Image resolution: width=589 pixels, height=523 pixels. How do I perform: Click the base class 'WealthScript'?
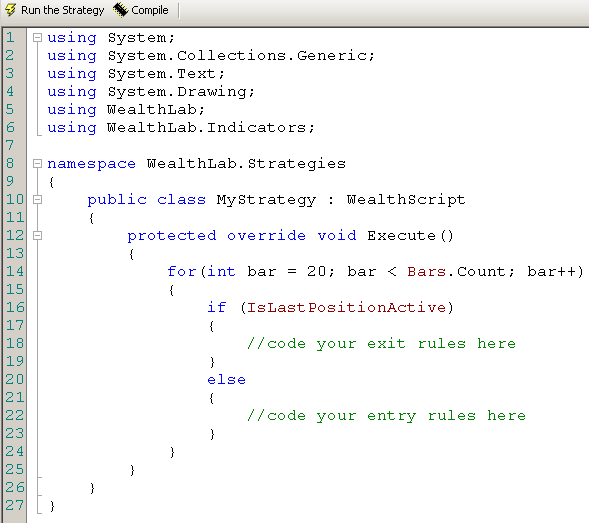click(x=406, y=200)
